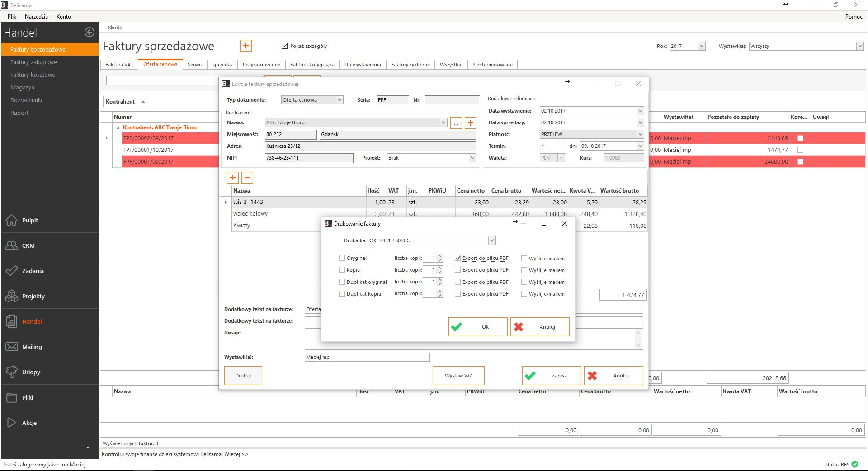Collapse the Handel sidebar with back arrow
Image resolution: width=868 pixels, height=471 pixels.
(x=90, y=32)
